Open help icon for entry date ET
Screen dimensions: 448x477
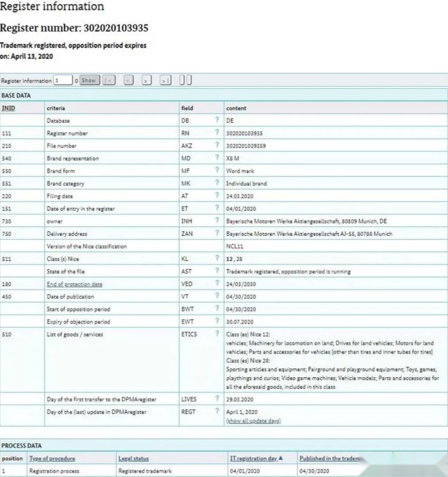pos(217,208)
